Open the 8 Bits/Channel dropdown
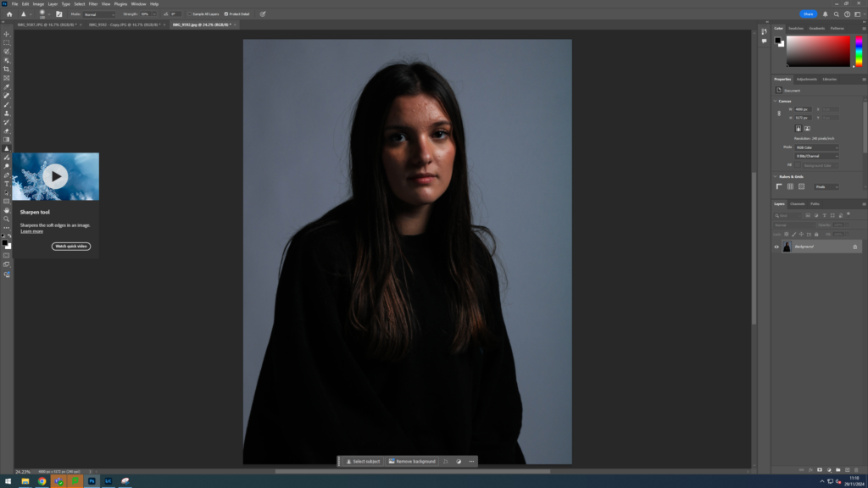 (816, 156)
